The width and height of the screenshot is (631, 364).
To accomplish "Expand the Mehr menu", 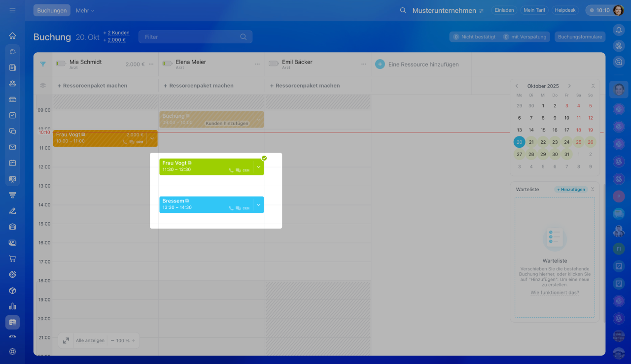I will pyautogui.click(x=85, y=10).
